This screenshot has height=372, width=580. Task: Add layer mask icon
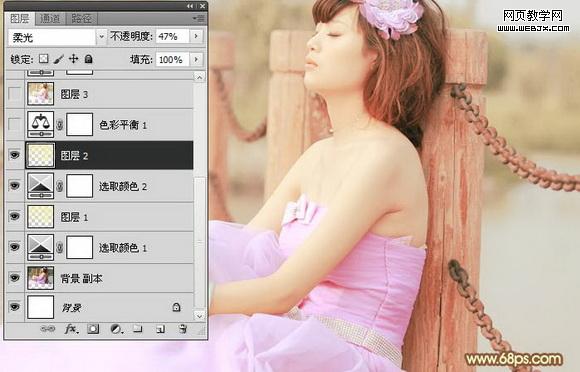[93, 328]
